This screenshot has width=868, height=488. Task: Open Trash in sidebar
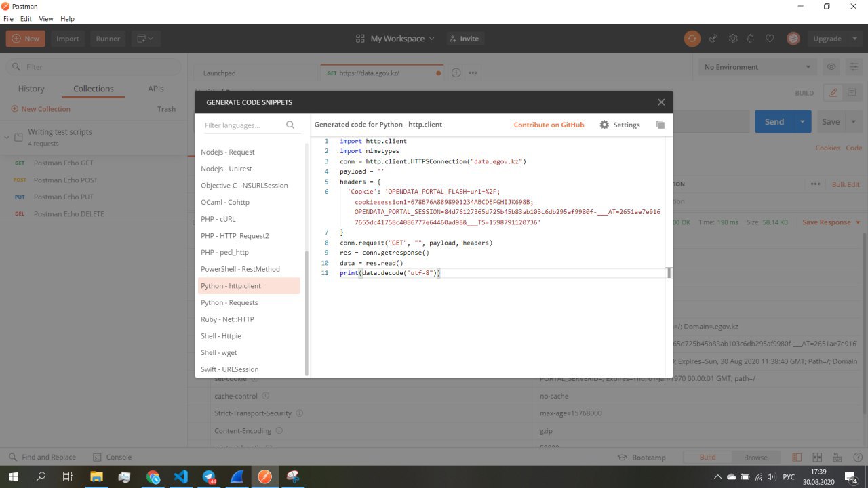point(166,109)
